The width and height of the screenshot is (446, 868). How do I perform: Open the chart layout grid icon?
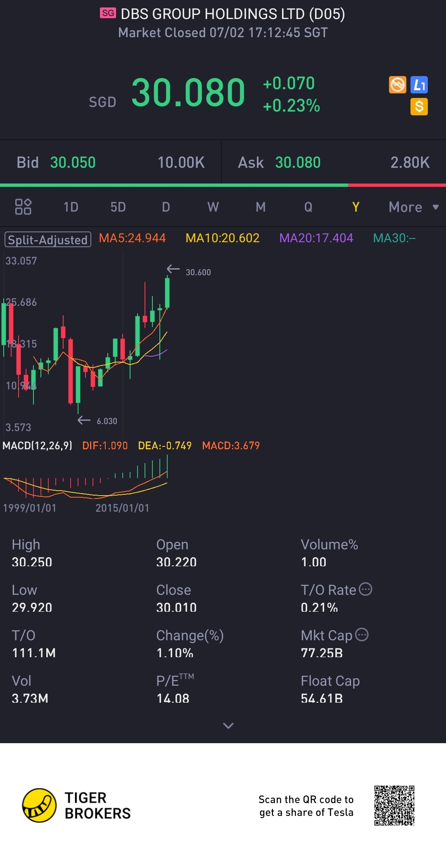pos(23,207)
